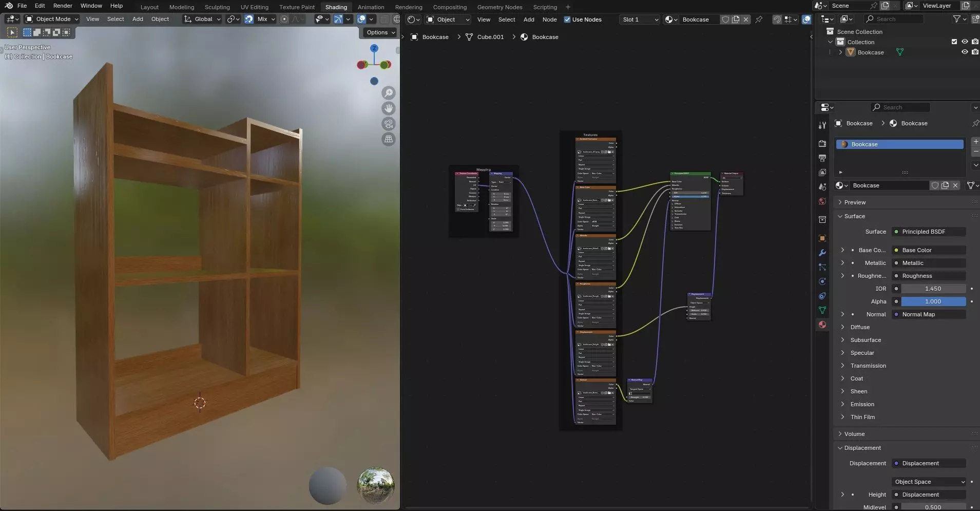Open the Particles properties tab
Image resolution: width=980 pixels, height=511 pixels.
[x=822, y=267]
